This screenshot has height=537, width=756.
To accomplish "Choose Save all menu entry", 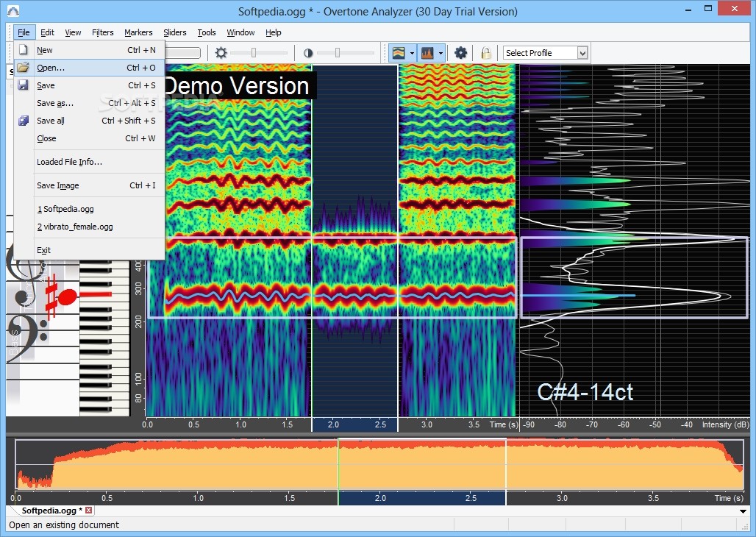I will (90, 121).
